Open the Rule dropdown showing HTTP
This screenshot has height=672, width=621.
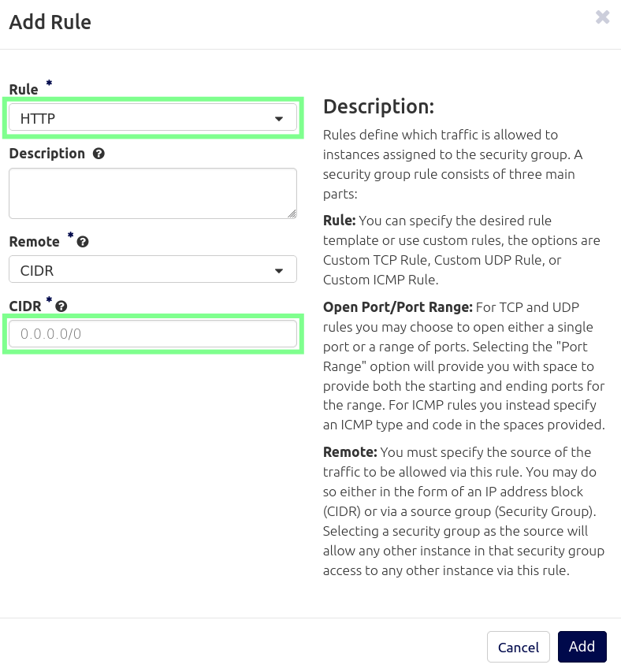pyautogui.click(x=153, y=118)
